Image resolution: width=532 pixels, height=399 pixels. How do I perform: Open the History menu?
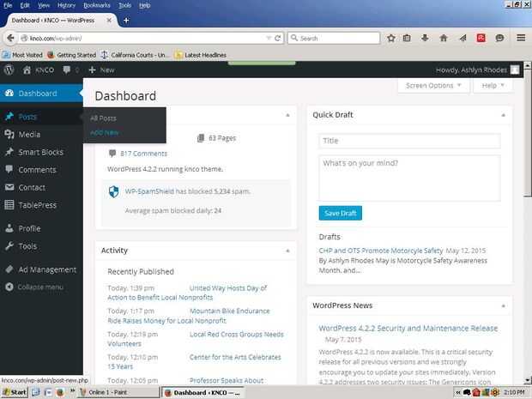pos(67,5)
